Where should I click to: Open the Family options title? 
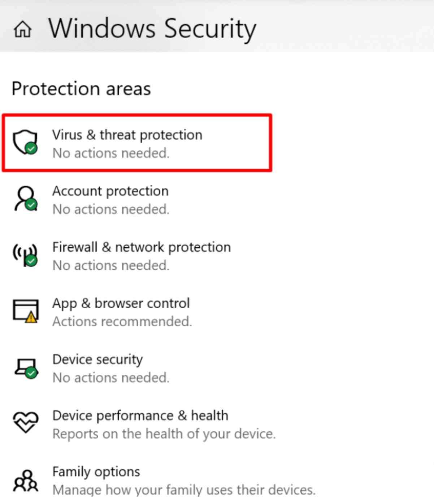tap(96, 472)
